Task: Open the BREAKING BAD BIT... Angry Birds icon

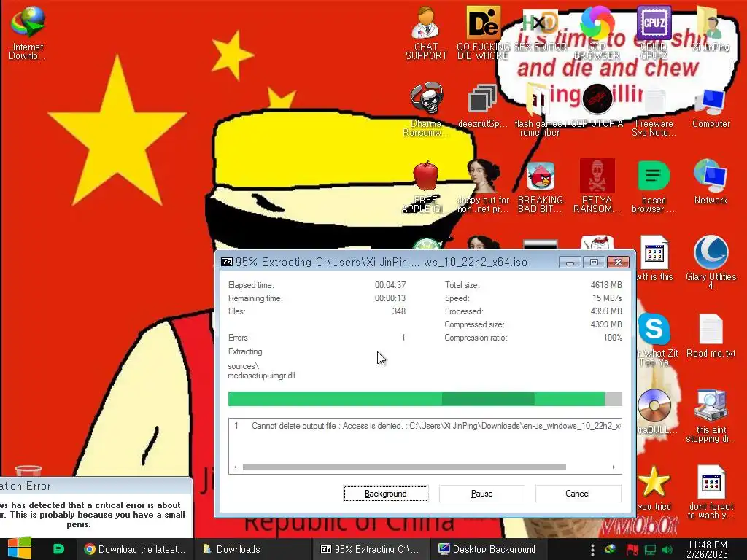Action: (x=541, y=187)
